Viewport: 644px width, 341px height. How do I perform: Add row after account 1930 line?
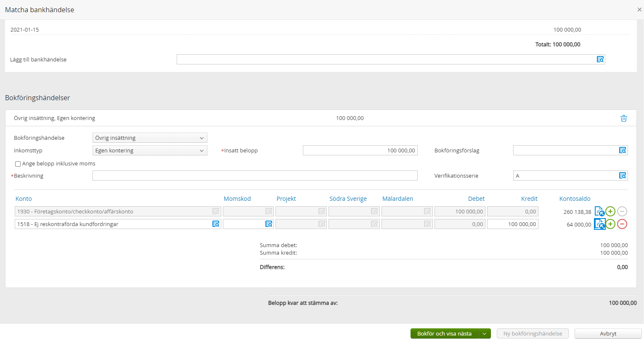(610, 211)
